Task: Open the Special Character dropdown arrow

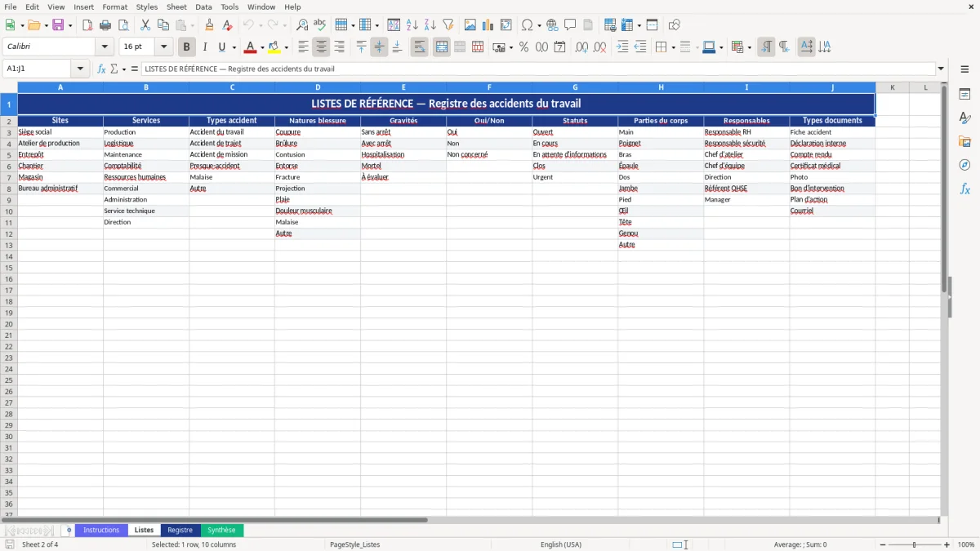Action: coord(539,25)
